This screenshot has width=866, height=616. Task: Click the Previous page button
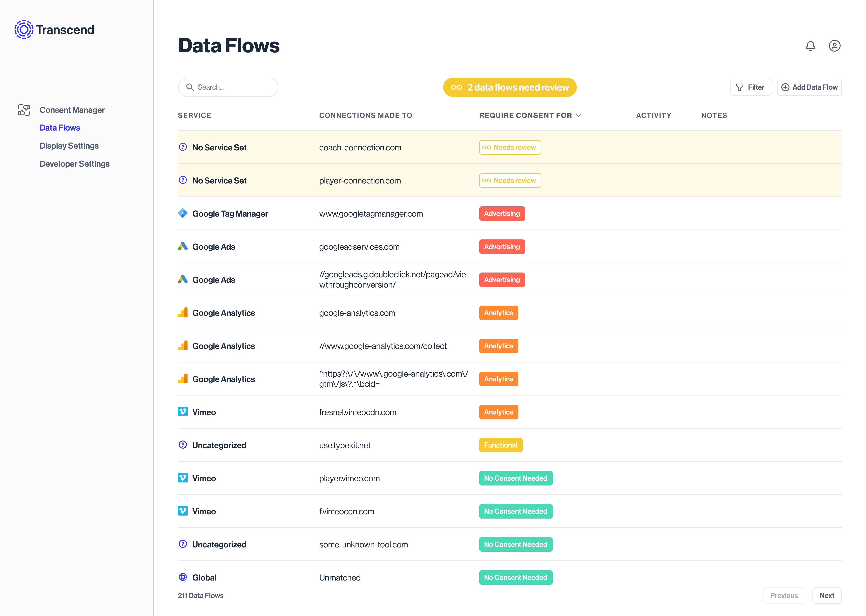tap(784, 596)
